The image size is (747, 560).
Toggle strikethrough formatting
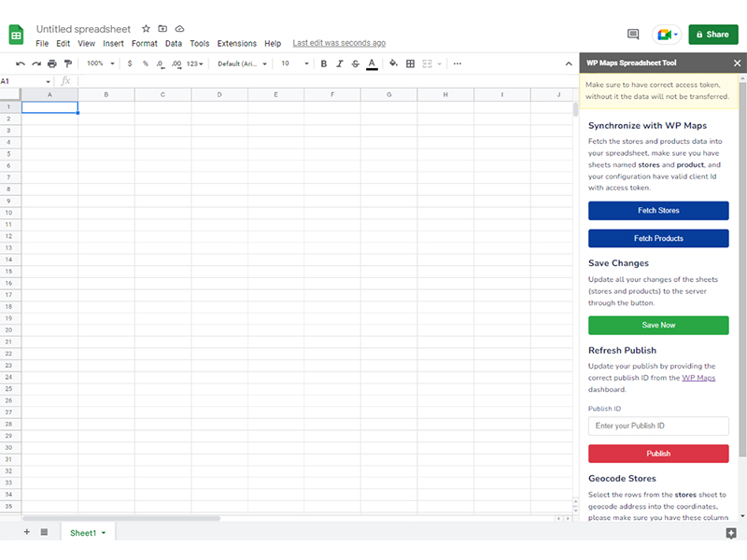tap(356, 63)
